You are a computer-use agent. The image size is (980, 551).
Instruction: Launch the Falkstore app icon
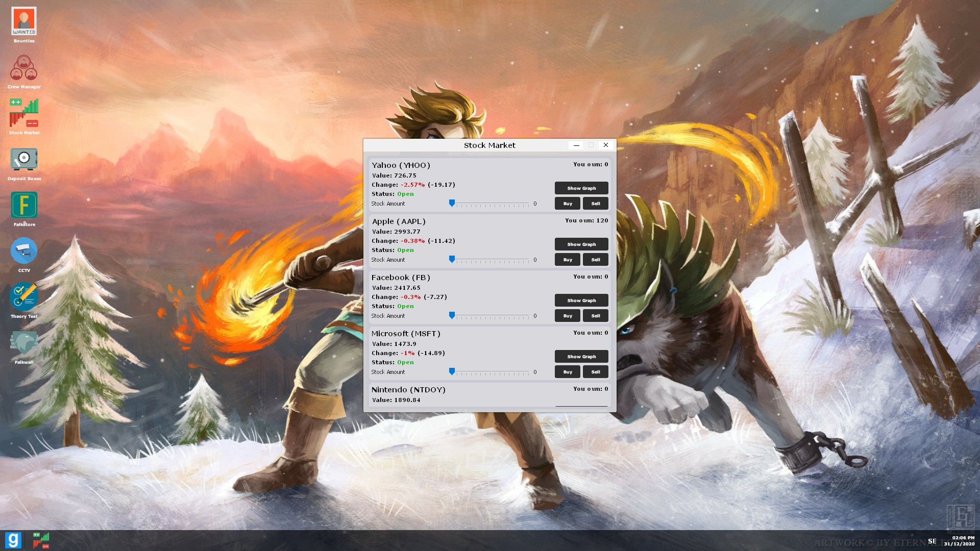pos(24,205)
